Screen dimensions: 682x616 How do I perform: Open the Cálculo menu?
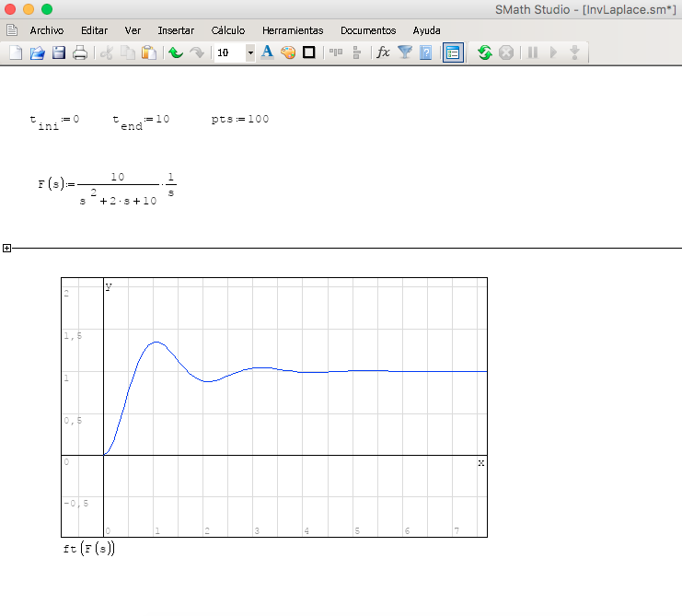click(227, 30)
